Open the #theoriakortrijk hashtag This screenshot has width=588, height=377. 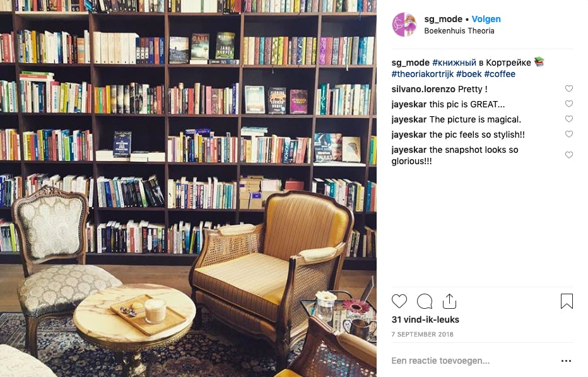coord(422,74)
